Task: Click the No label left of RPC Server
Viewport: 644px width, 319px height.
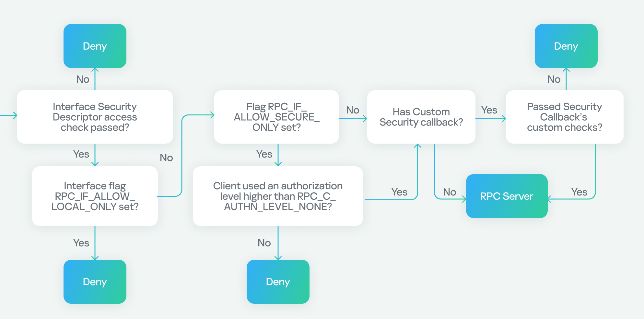Action: 450,192
